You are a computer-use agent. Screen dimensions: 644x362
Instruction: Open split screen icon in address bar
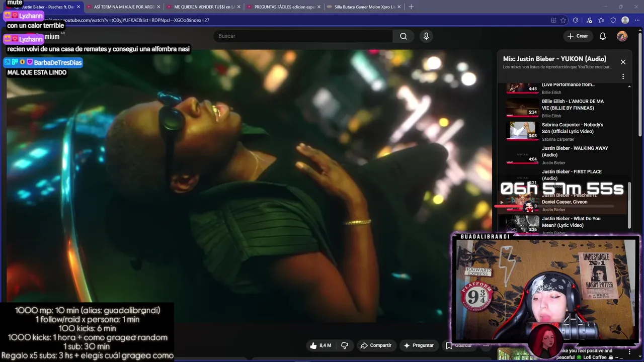(553, 20)
